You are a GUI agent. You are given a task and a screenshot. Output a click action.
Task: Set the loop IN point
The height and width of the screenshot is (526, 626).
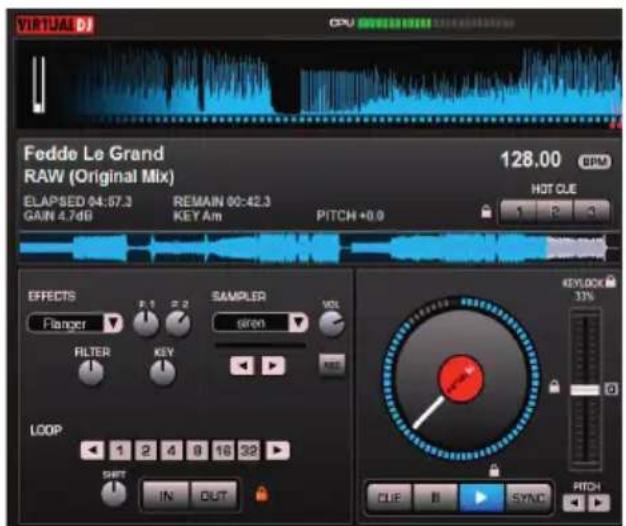coord(166,496)
